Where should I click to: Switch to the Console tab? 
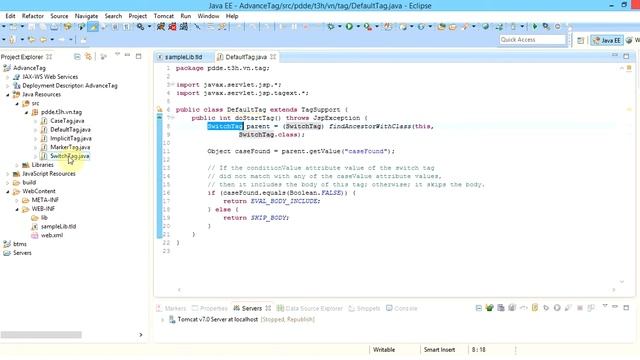(x=402, y=308)
